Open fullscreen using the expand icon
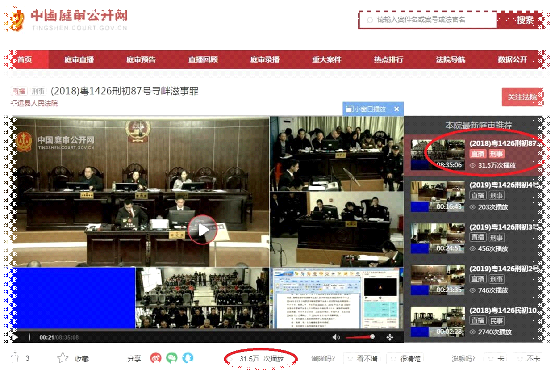The width and height of the screenshot is (555, 373). click(x=390, y=337)
